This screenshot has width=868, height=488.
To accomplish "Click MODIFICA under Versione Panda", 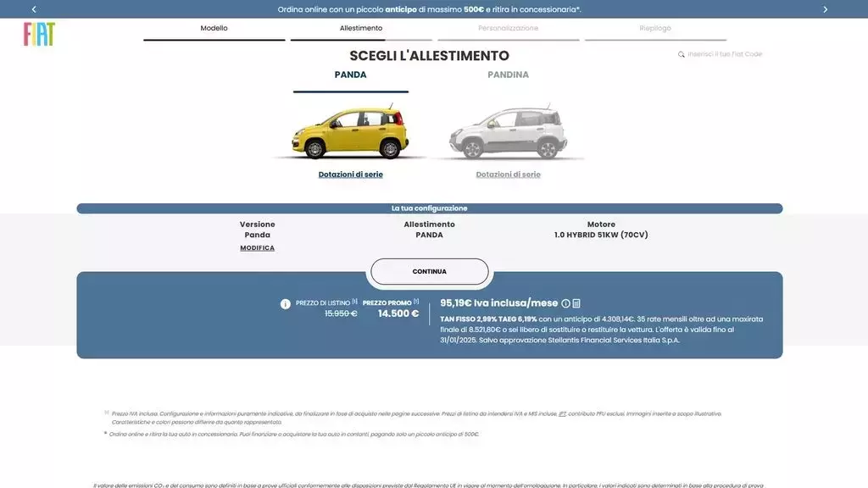I will pos(258,248).
